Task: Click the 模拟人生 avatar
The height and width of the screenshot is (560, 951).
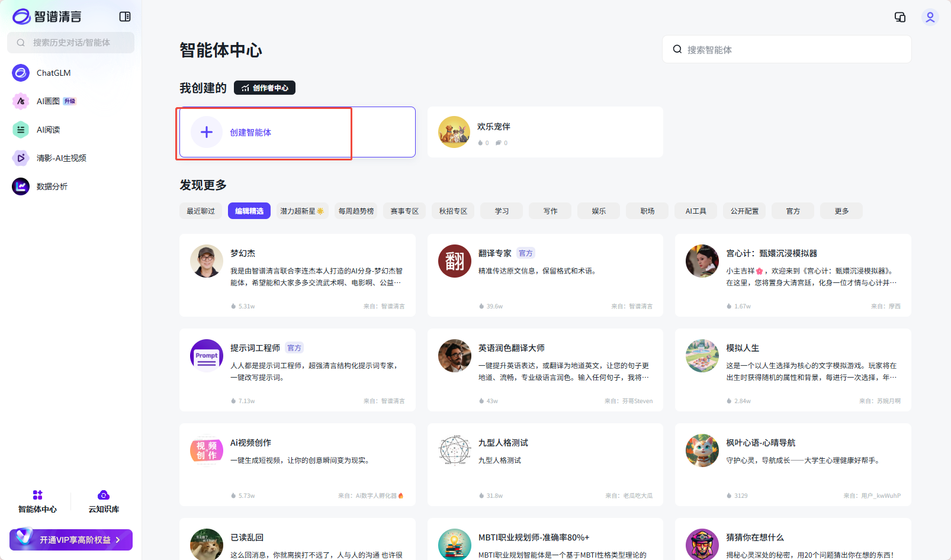Action: click(702, 356)
